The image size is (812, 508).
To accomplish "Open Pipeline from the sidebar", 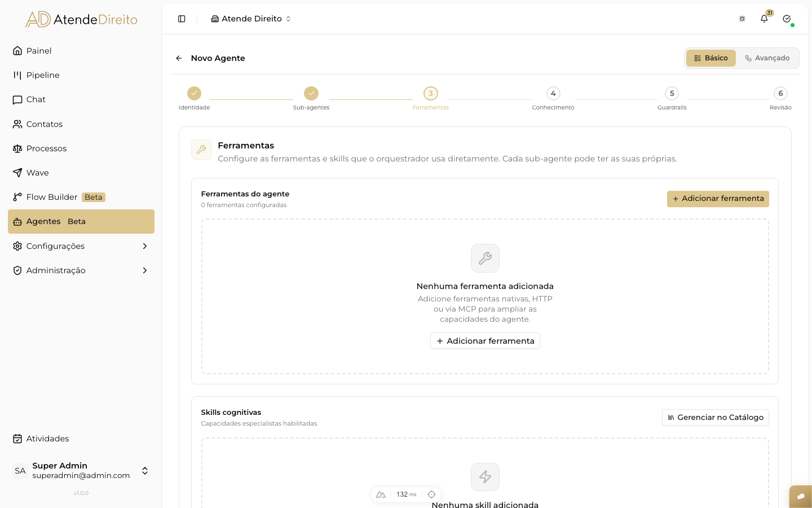I will coord(81,75).
